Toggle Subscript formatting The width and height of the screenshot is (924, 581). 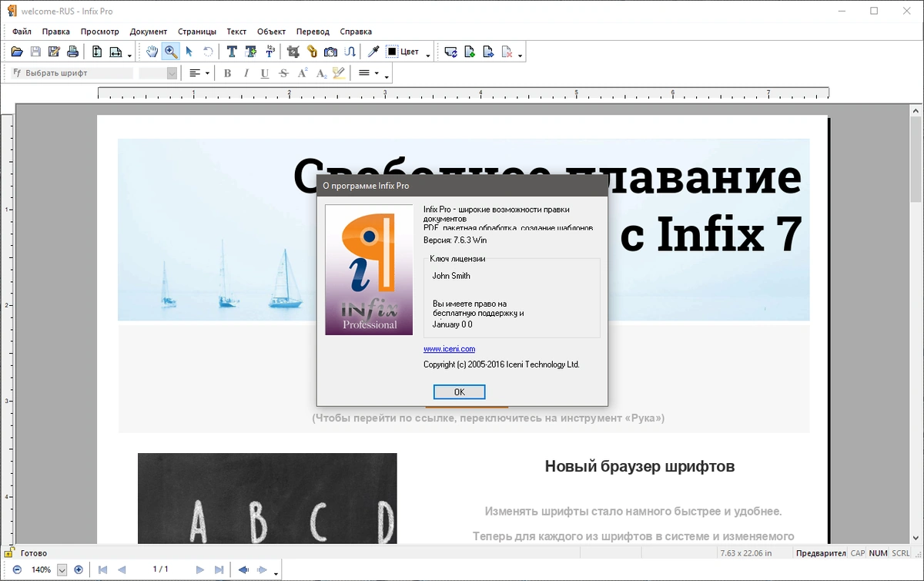[320, 73]
